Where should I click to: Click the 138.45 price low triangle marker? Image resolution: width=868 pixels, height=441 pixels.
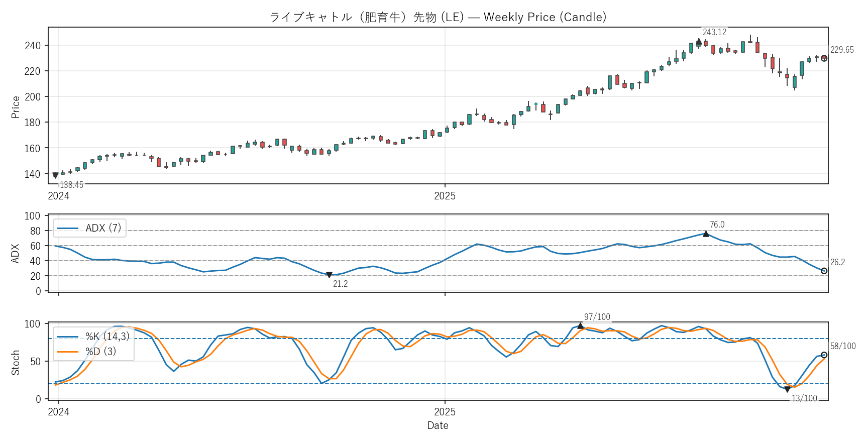(x=55, y=175)
